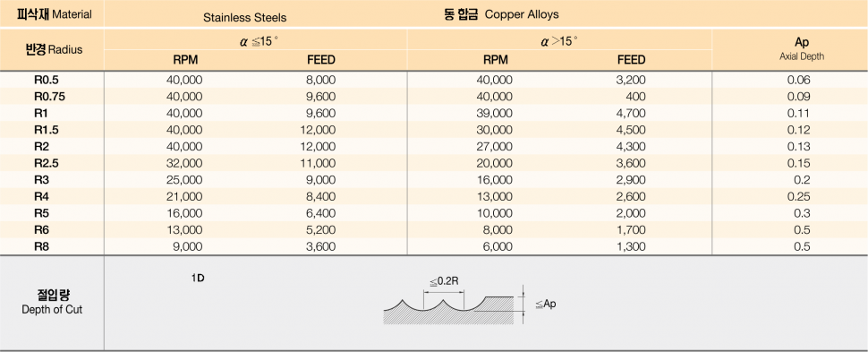Click the α ≤15° column header
This screenshot has height=352, width=868.
point(256,41)
